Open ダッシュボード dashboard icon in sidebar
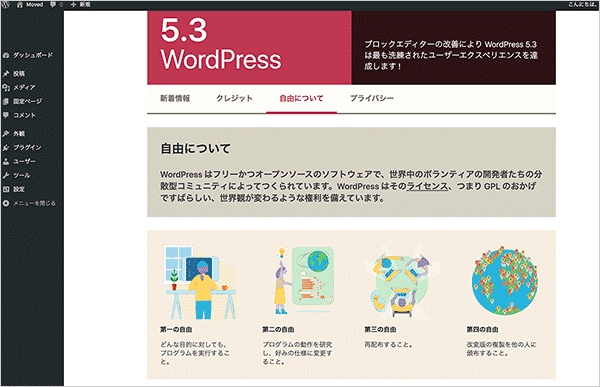Viewport: 600px width, 387px height. 6,55
